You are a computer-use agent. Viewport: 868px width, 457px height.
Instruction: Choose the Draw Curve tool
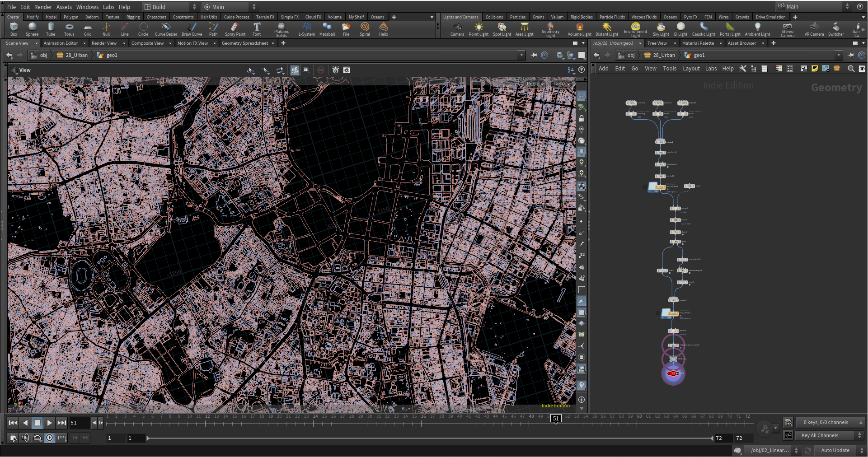(192, 29)
